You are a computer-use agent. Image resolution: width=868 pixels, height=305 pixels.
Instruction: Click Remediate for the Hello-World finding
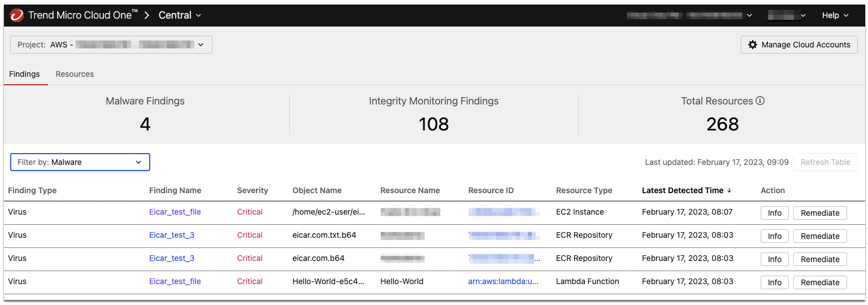coord(820,282)
